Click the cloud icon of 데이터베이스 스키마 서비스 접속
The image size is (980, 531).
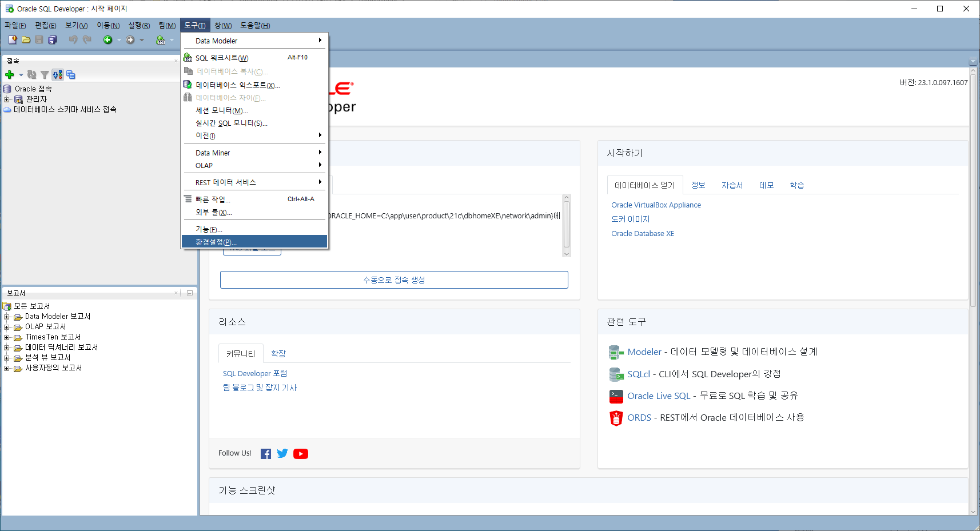click(x=7, y=110)
